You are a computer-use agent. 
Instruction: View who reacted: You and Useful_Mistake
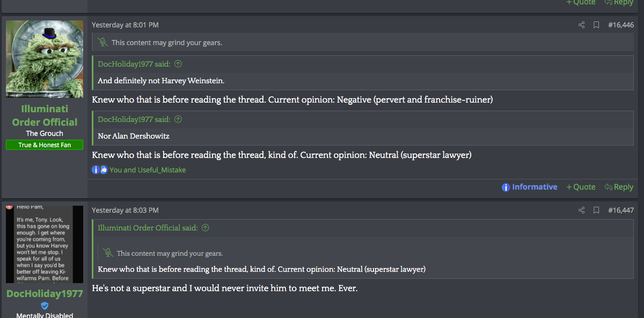148,170
